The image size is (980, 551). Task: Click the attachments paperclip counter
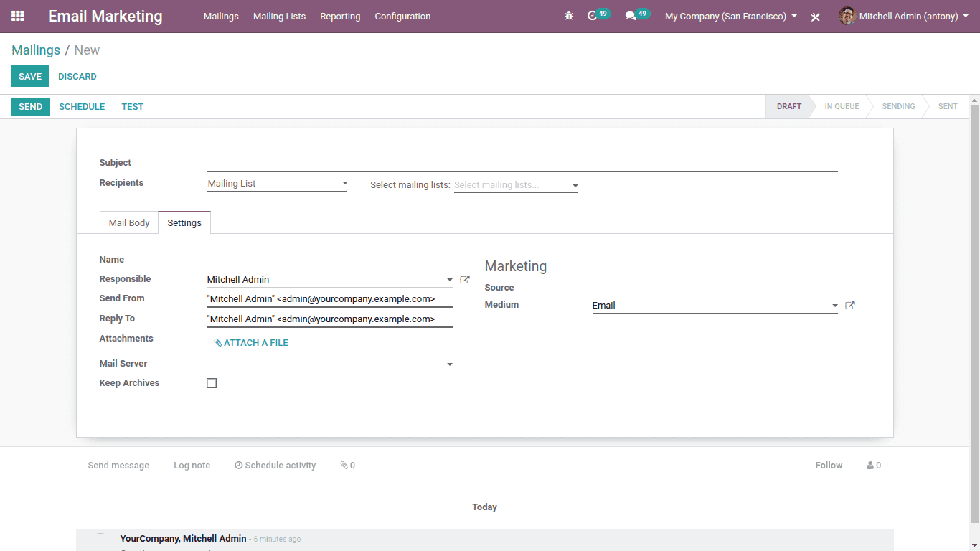348,466
